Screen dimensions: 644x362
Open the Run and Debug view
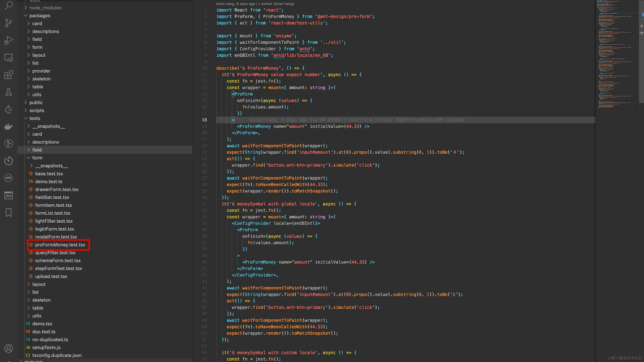9,40
